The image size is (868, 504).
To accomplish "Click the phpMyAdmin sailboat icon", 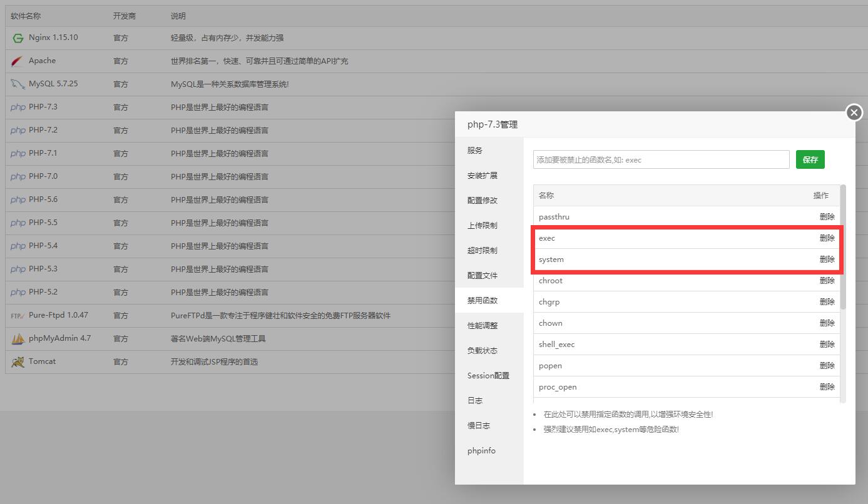I will coord(18,339).
